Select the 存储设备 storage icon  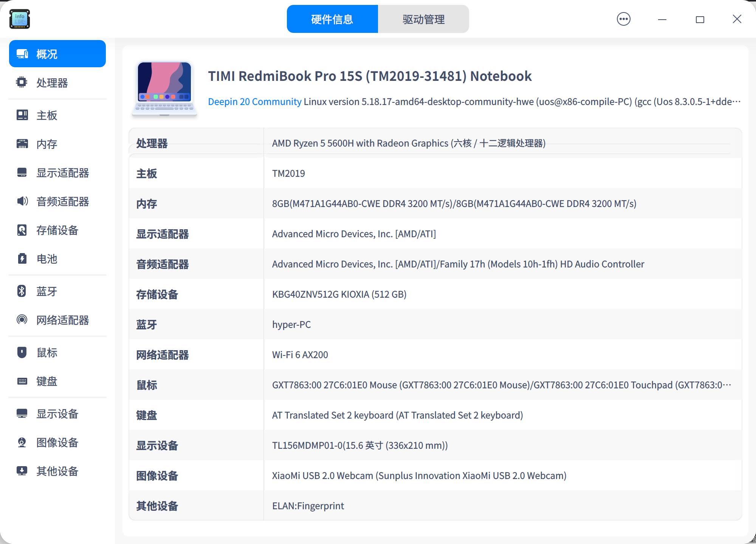[x=22, y=230]
